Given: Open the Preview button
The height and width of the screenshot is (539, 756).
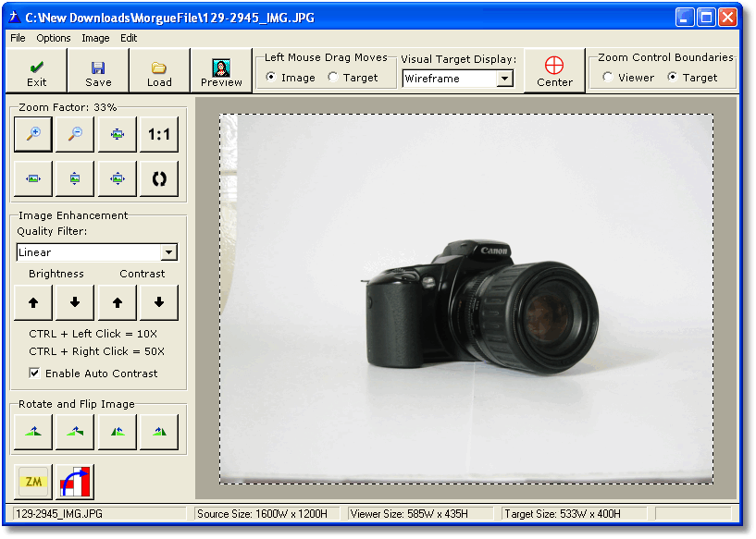Looking at the screenshot, I should point(221,71).
